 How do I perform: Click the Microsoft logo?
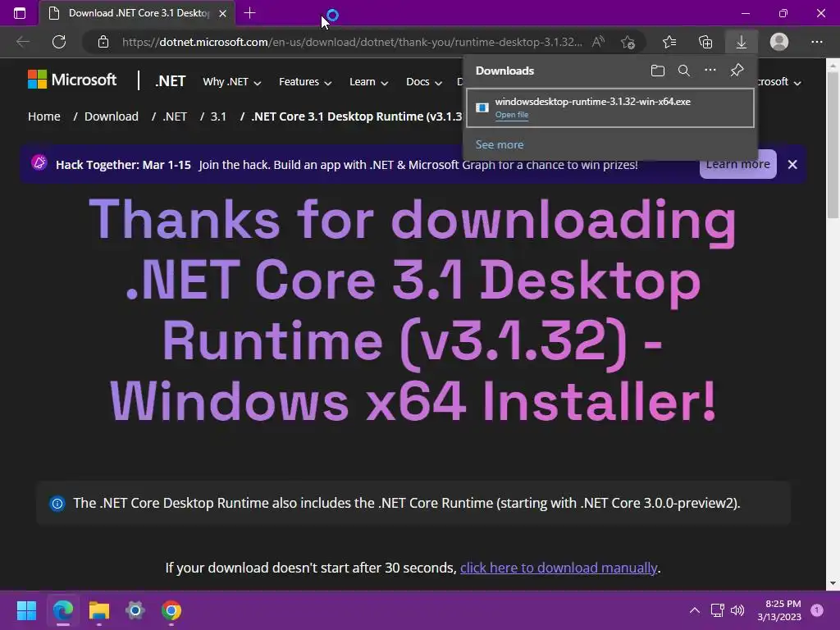[72, 80]
